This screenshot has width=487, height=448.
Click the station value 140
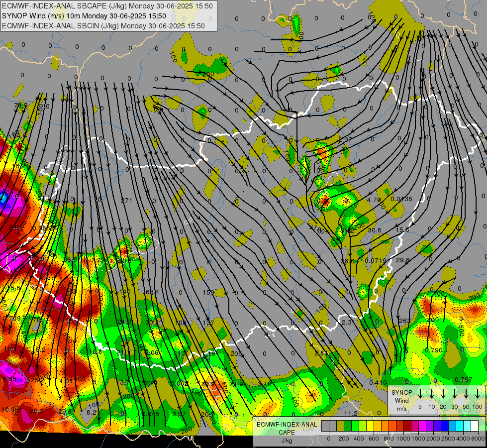point(125,292)
